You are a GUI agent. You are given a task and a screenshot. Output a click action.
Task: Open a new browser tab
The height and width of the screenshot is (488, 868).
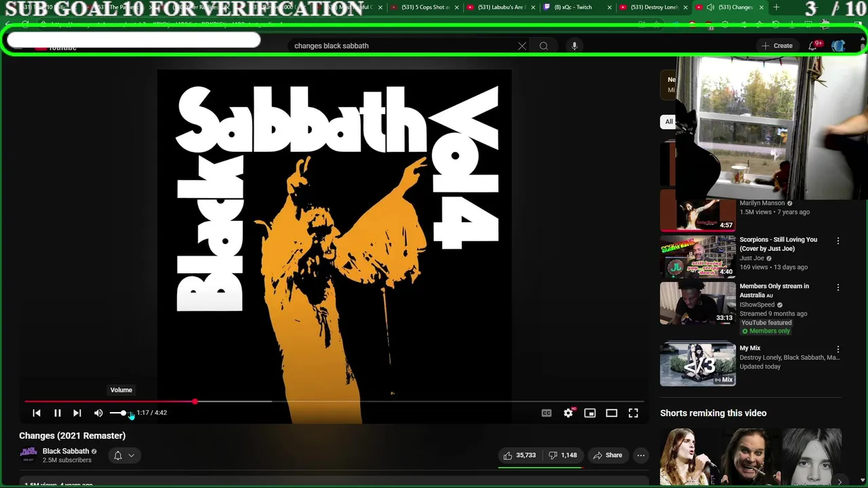pyautogui.click(x=776, y=7)
